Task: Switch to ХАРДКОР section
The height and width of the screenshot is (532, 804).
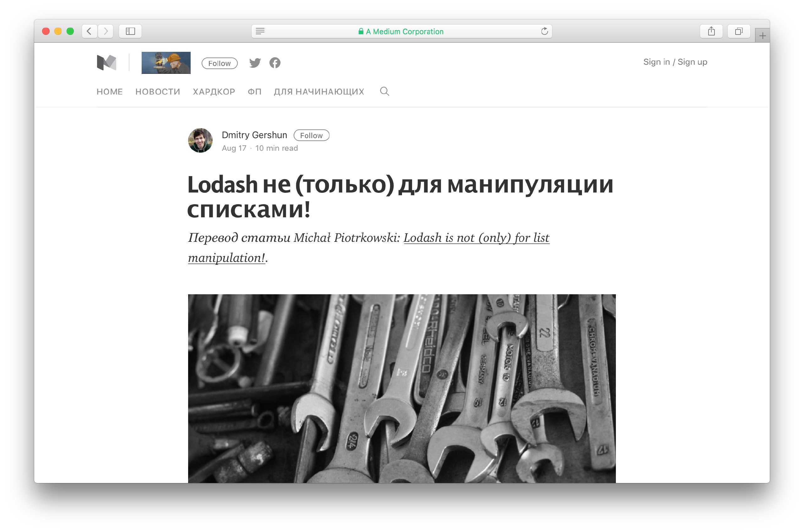Action: (x=214, y=92)
